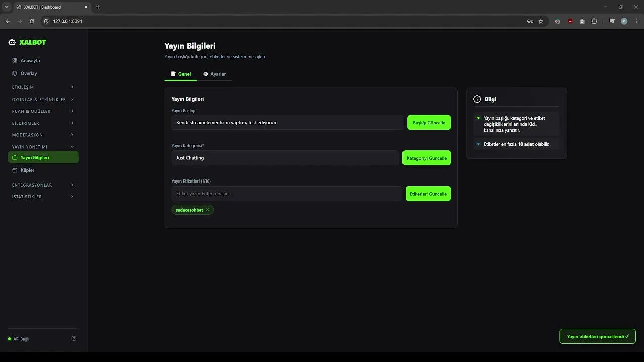Select the XALBOT | Dashboard browser tab
The height and width of the screenshot is (362, 644).
coord(52,7)
